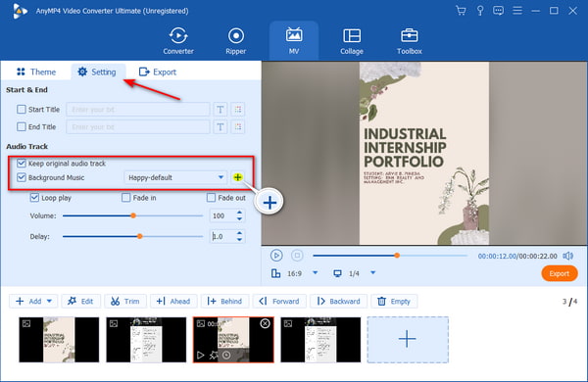
Task: Increase the volume value stepper
Action: (x=239, y=213)
